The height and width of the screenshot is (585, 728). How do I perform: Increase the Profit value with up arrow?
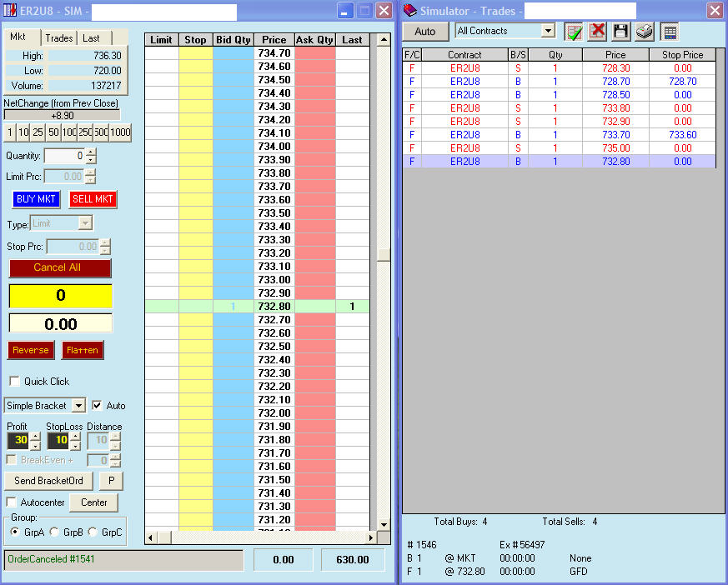pyautogui.click(x=35, y=437)
